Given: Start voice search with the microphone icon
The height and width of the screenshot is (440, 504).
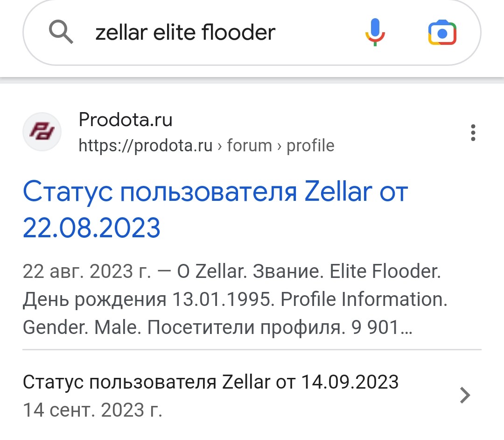Looking at the screenshot, I should [x=375, y=32].
